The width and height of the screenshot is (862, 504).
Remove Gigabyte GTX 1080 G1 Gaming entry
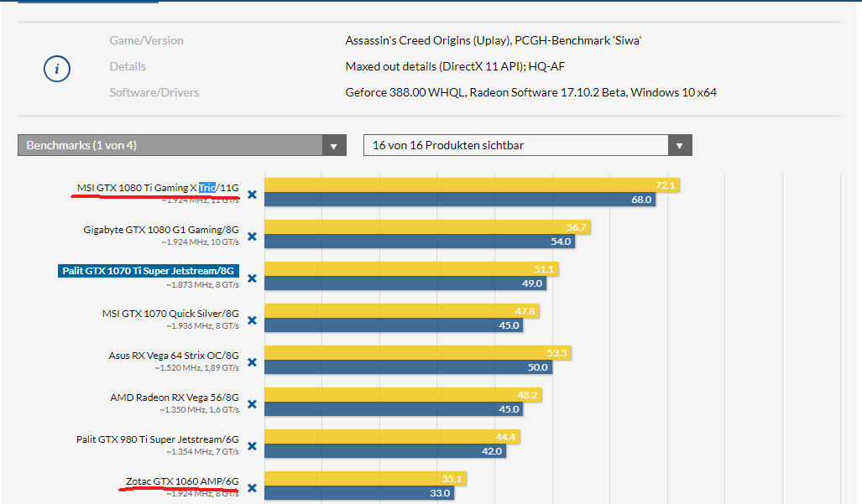252,236
